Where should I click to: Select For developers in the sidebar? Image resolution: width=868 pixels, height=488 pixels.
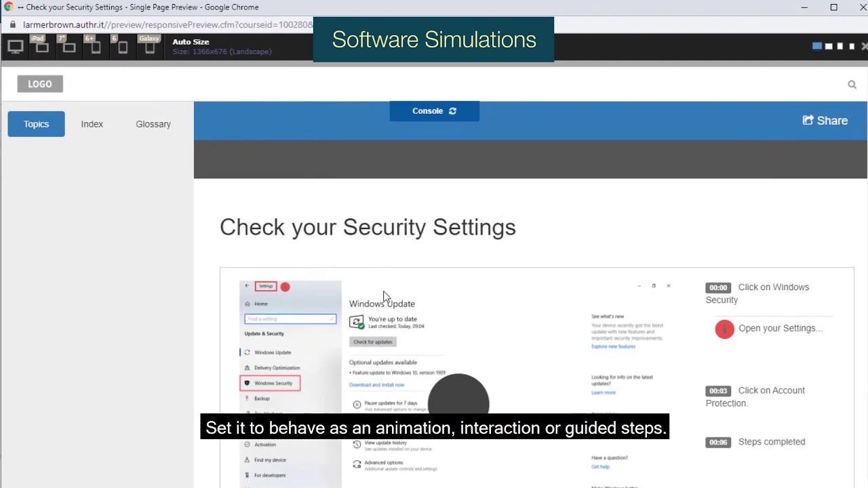[x=270, y=475]
